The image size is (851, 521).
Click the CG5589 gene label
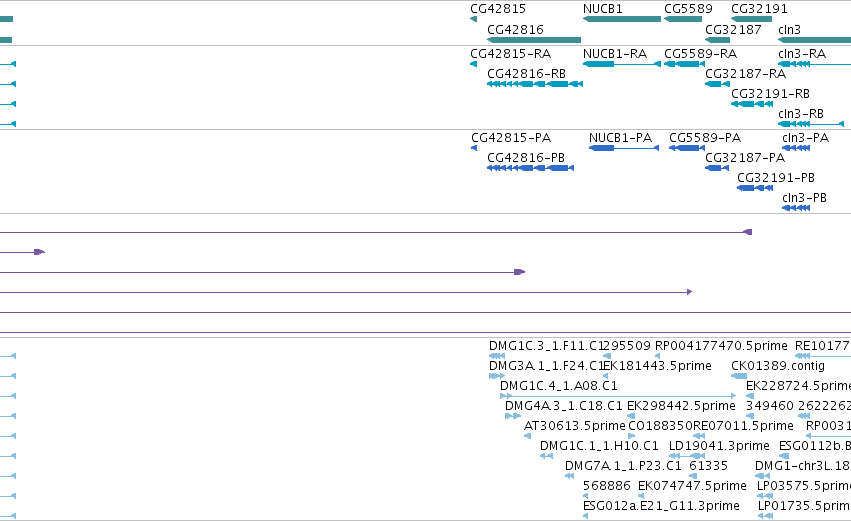coord(688,9)
